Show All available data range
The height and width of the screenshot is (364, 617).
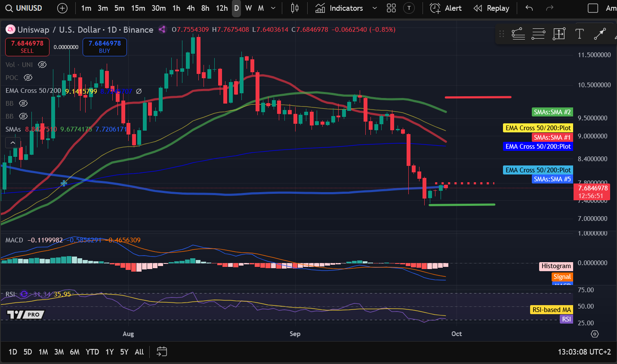[139, 352]
